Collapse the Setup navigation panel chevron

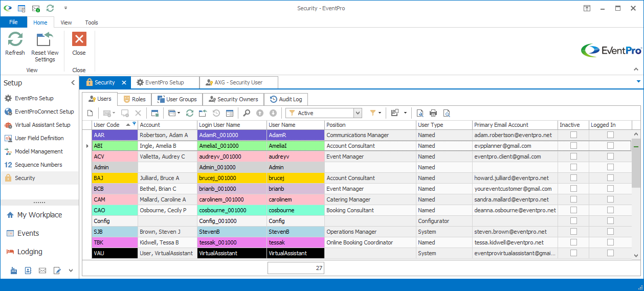pos(73,83)
